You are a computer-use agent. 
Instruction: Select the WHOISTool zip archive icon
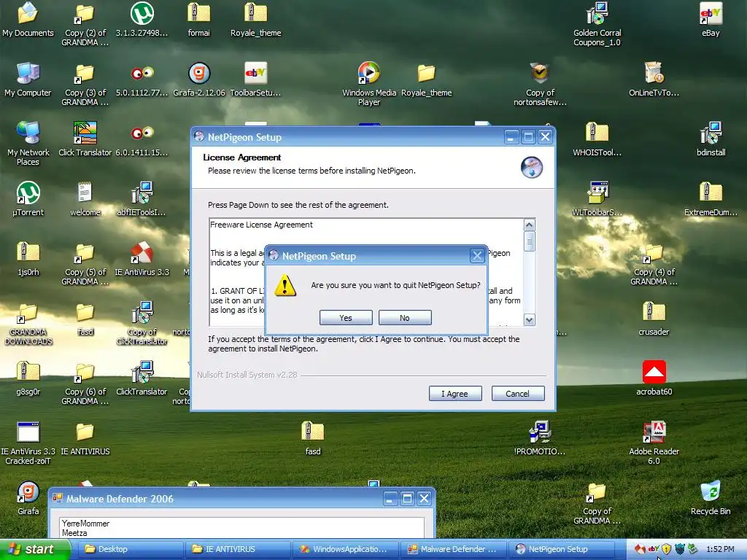597,139
